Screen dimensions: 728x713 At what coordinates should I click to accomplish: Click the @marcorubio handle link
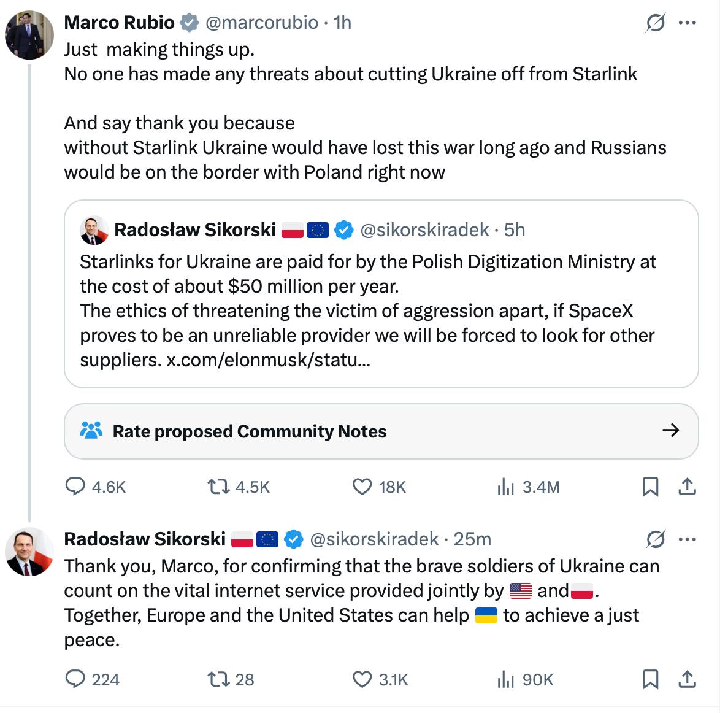(x=261, y=23)
